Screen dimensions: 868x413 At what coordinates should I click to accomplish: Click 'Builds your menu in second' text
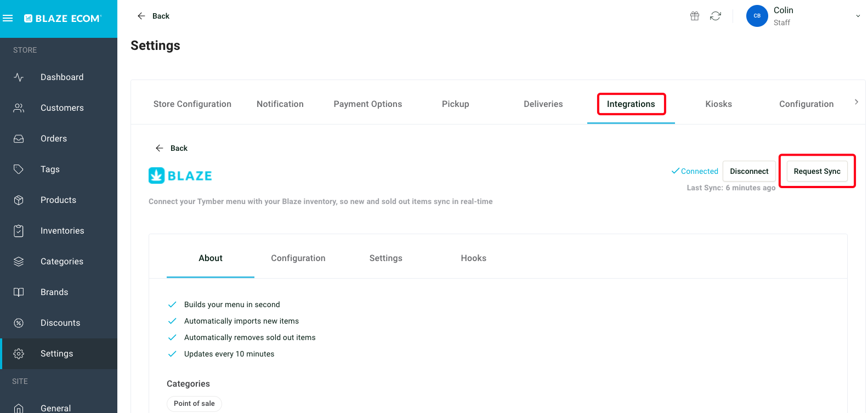pyautogui.click(x=232, y=304)
